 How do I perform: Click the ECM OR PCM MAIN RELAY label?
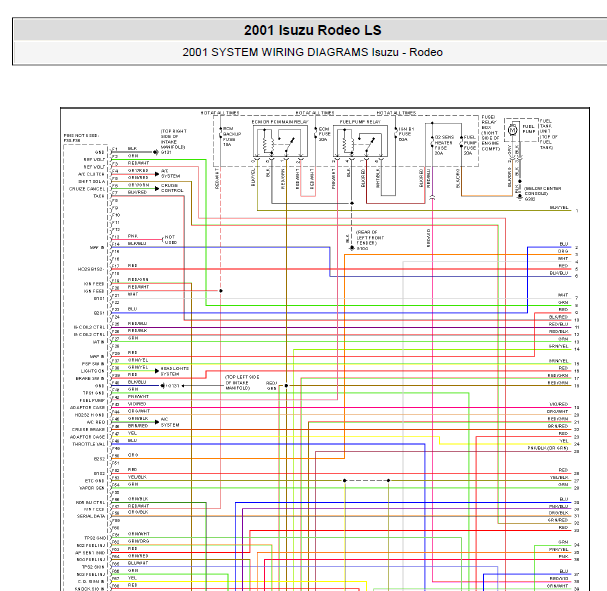[280, 122]
